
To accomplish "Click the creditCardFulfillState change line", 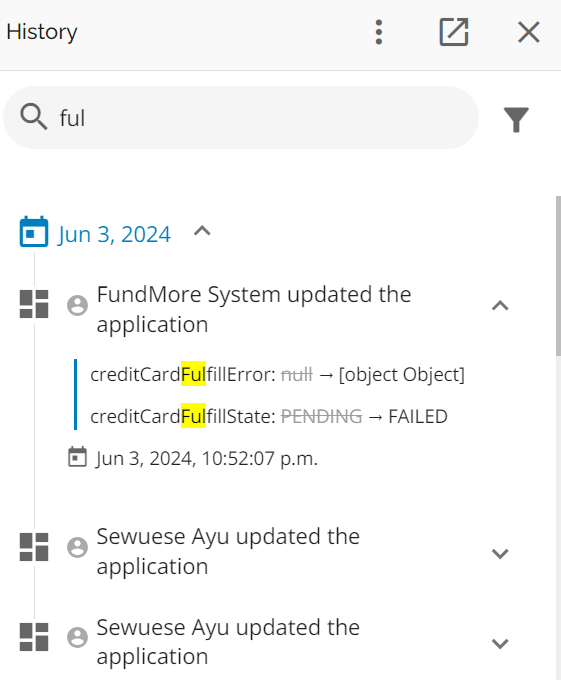I will coord(269,416).
